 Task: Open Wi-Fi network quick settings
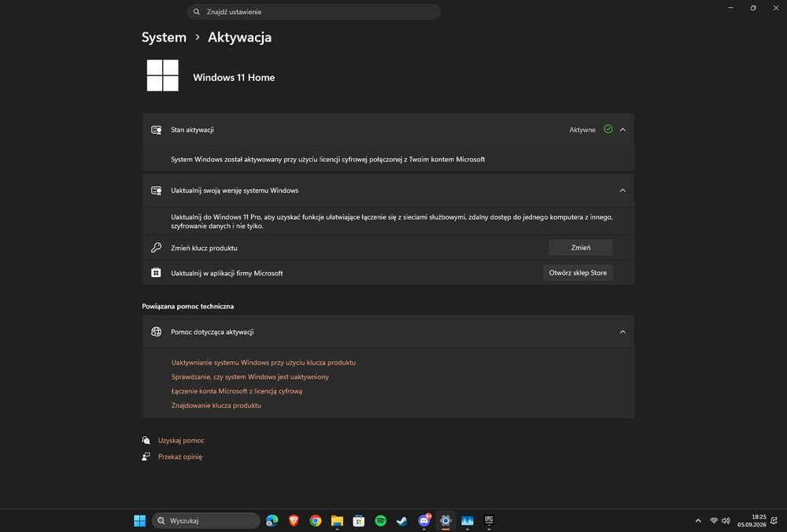pos(714,520)
